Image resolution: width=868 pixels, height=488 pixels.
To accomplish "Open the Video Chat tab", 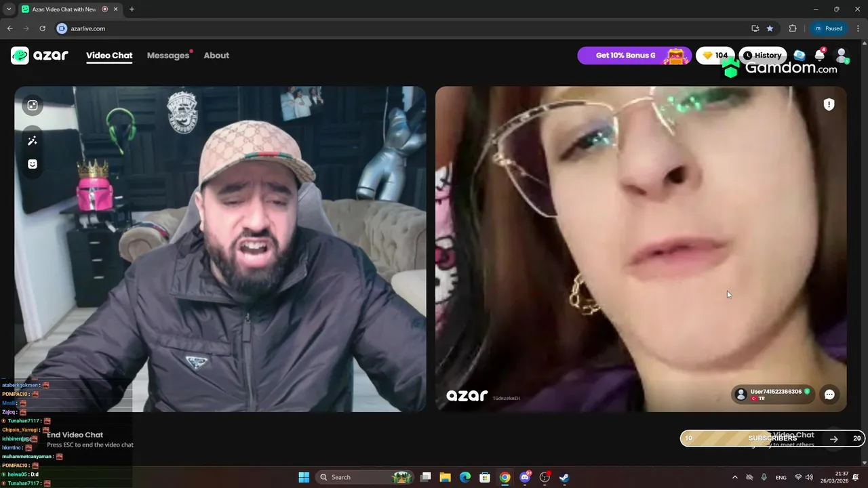I will click(x=109, y=56).
